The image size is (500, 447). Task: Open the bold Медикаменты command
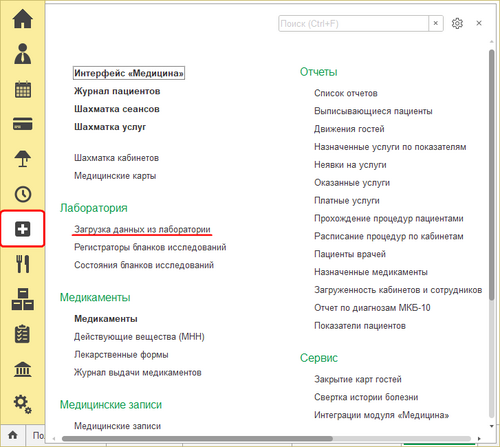106,319
